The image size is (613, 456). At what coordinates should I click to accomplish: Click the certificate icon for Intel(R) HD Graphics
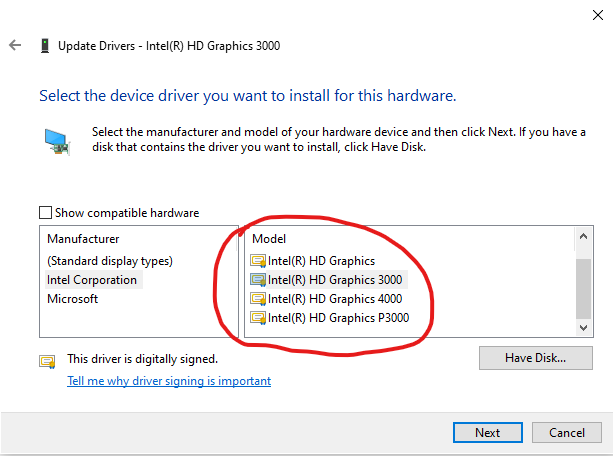[x=258, y=261]
